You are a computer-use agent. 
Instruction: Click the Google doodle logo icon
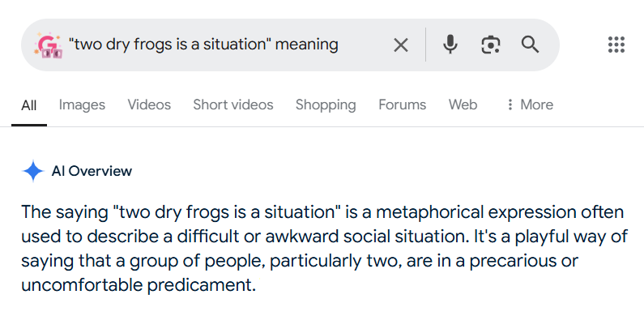[48, 45]
